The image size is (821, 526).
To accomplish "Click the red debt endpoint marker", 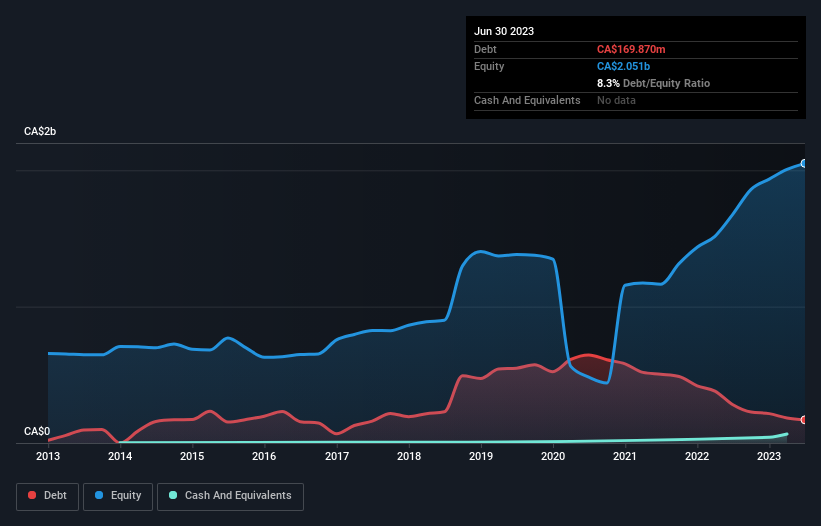I will [804, 420].
